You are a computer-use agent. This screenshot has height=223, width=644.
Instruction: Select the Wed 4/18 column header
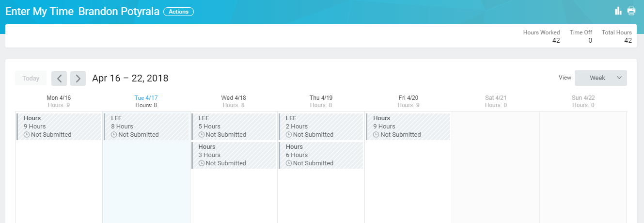234,98
